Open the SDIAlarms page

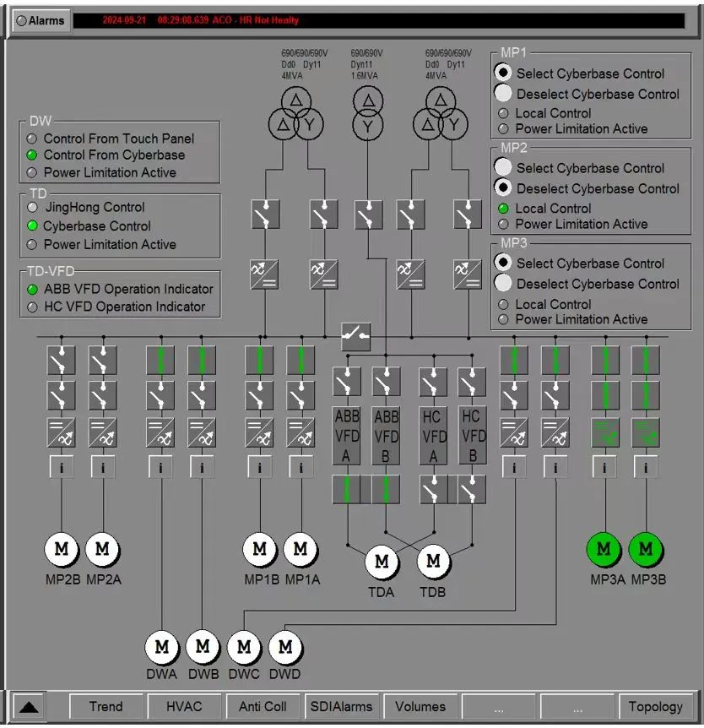pos(341,707)
